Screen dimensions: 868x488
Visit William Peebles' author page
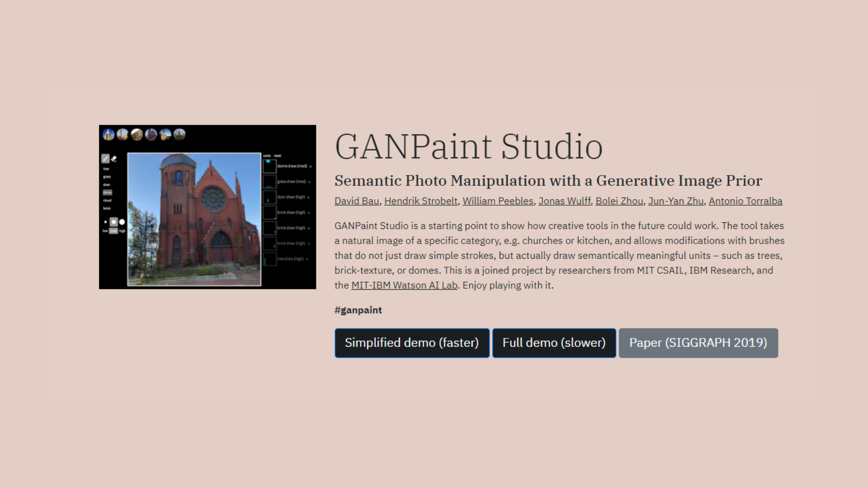coord(498,201)
